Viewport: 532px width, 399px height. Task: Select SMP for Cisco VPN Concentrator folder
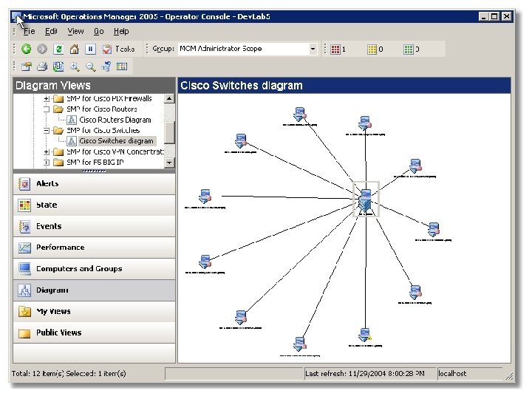point(115,151)
